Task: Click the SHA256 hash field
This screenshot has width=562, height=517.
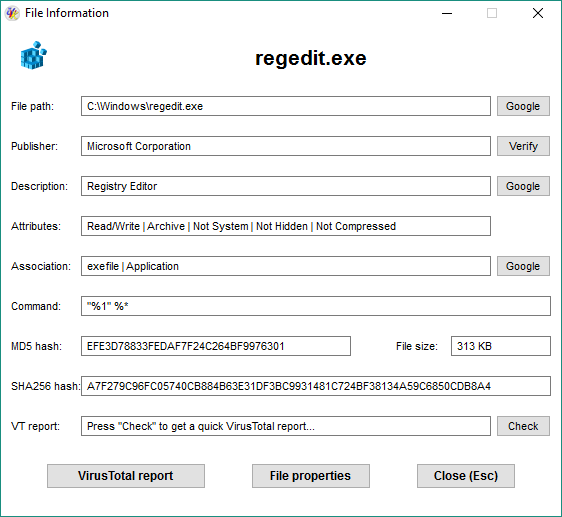Action: [x=316, y=386]
